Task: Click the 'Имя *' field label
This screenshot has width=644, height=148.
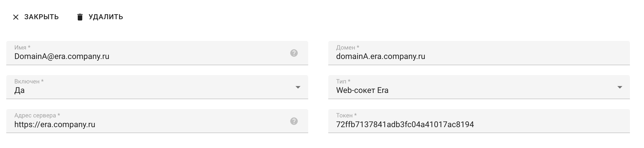Action: pyautogui.click(x=22, y=48)
